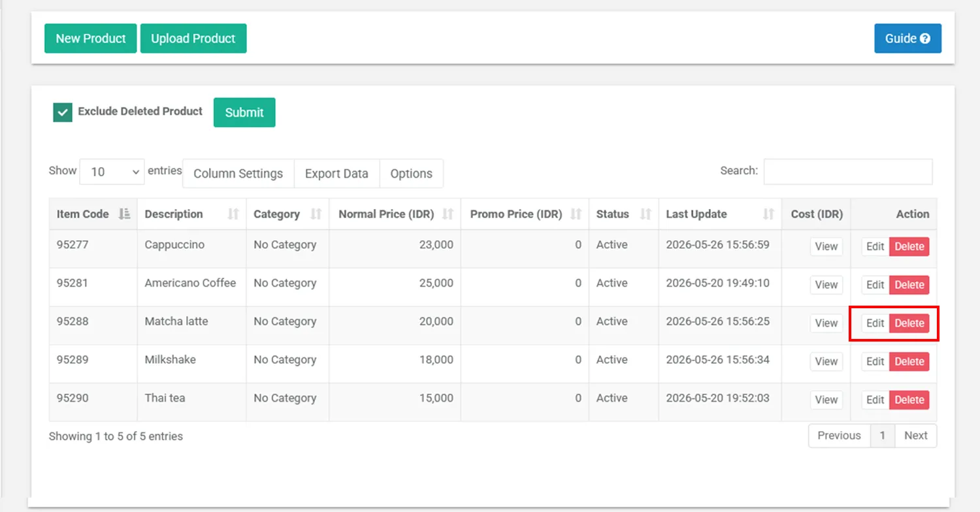This screenshot has width=980, height=512.
Task: Delete the Milkshake product
Action: coord(909,362)
